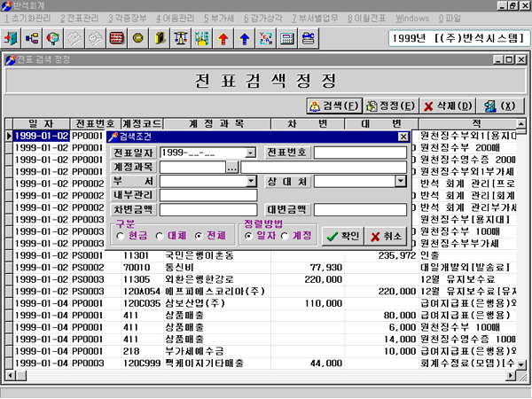The height and width of the screenshot is (399, 532).
Task: Click the red up arrow toolbar icon
Action: coord(223,39)
